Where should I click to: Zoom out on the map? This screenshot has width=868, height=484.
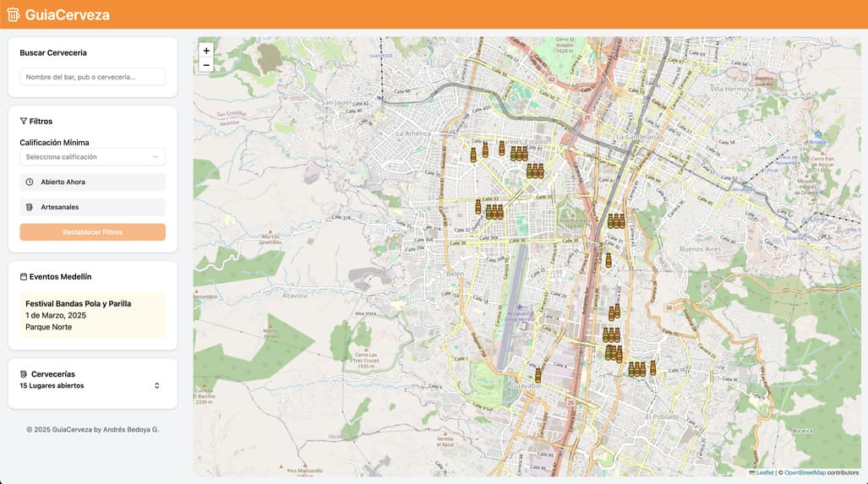[x=206, y=65]
